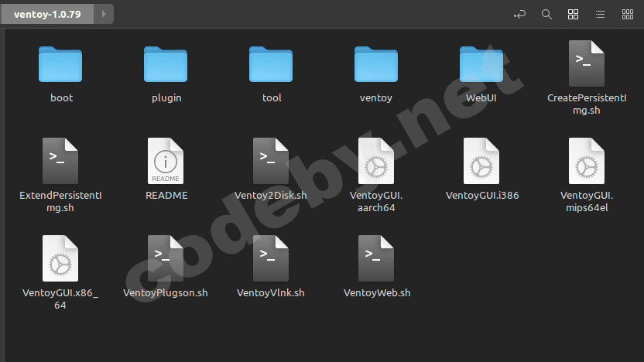Click the 'VentoyGUI.mips64el' file name label

587,202
